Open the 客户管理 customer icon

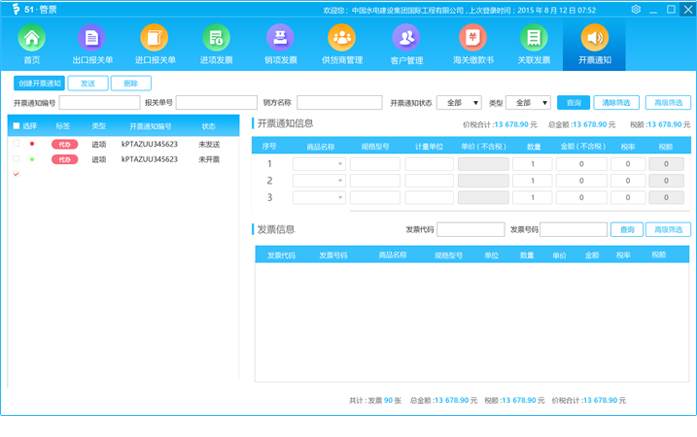click(x=406, y=44)
